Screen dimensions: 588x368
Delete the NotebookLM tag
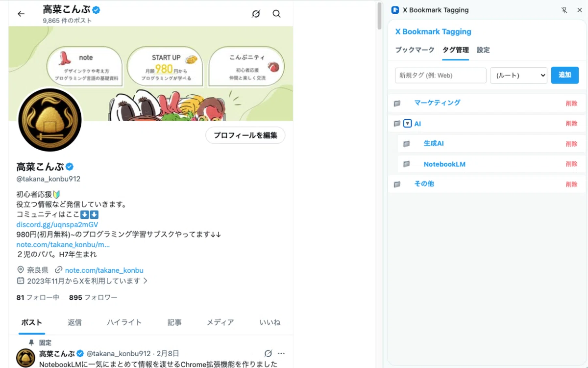[571, 164]
